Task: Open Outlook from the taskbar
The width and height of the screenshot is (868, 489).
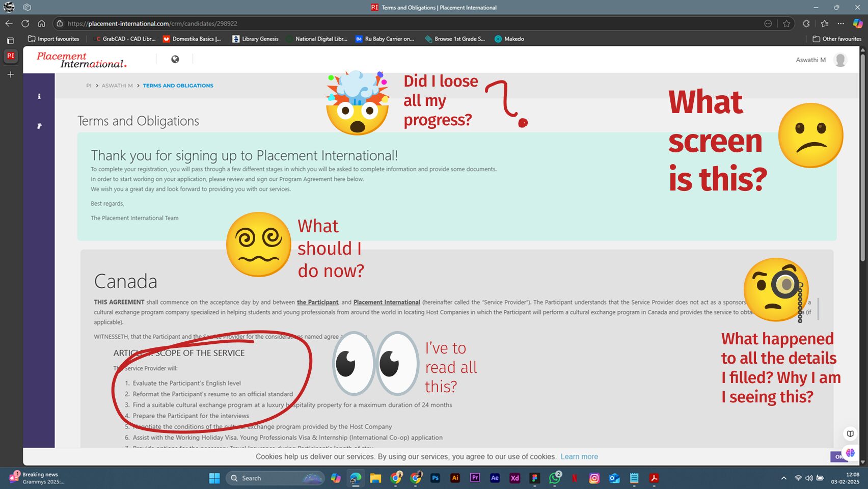Action: pyautogui.click(x=614, y=478)
